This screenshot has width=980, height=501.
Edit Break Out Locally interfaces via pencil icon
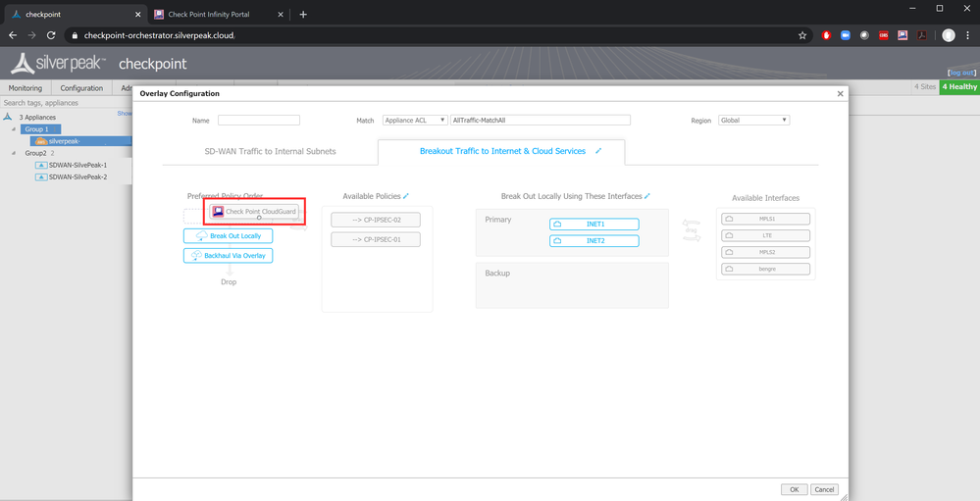[x=647, y=196]
